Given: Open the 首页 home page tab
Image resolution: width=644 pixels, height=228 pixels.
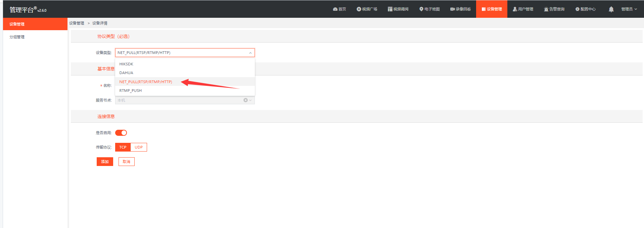Looking at the screenshot, I should [x=339, y=9].
